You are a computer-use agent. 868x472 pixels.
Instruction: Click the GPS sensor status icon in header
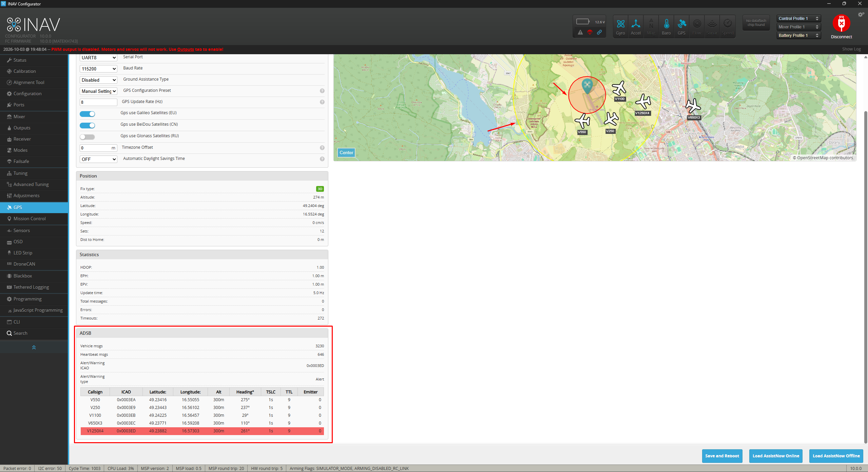[681, 26]
